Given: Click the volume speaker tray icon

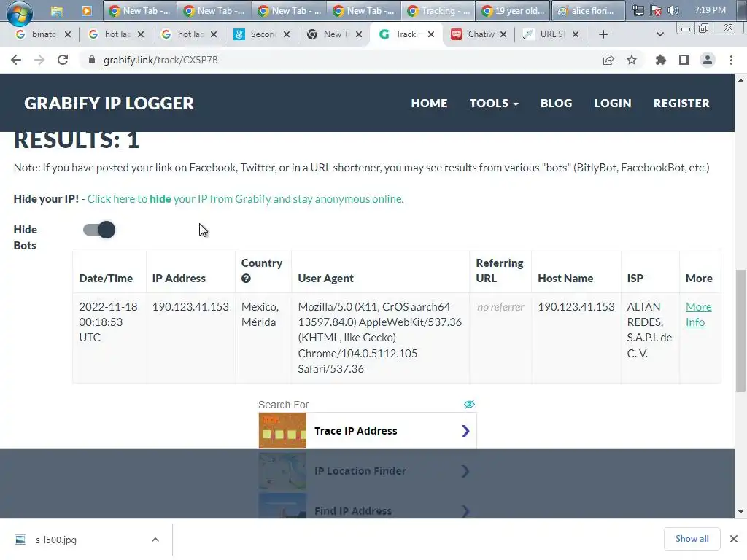Looking at the screenshot, I should point(673,10).
